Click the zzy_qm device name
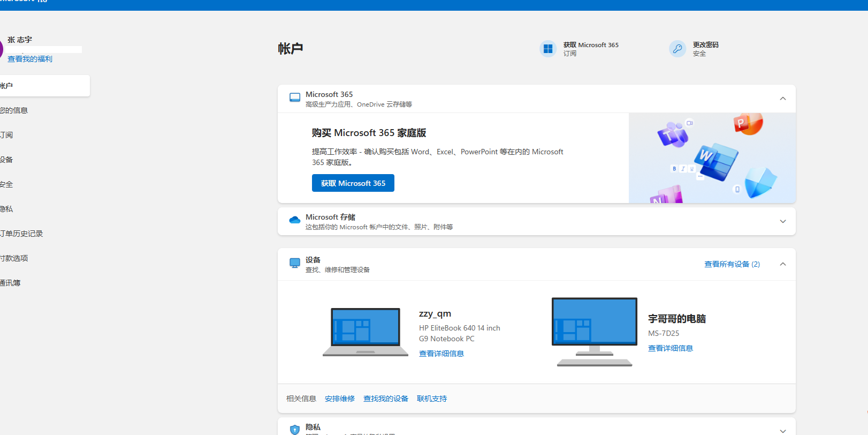 coord(435,314)
